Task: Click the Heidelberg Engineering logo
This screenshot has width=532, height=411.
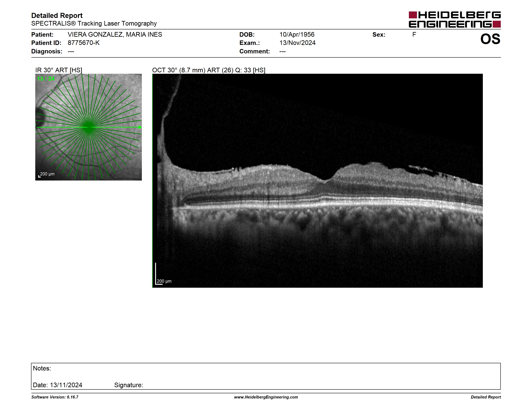Action: tap(455, 20)
